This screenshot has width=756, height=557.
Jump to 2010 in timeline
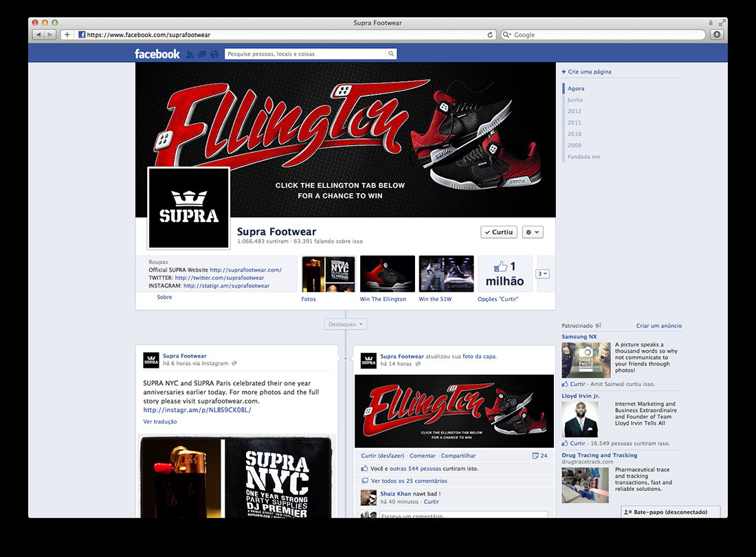coord(575,133)
